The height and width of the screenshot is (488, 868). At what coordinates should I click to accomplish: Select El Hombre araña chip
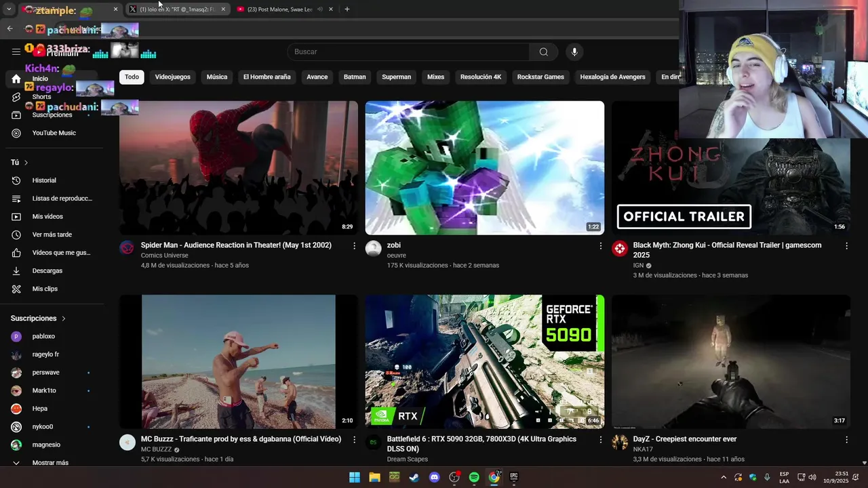(x=267, y=77)
